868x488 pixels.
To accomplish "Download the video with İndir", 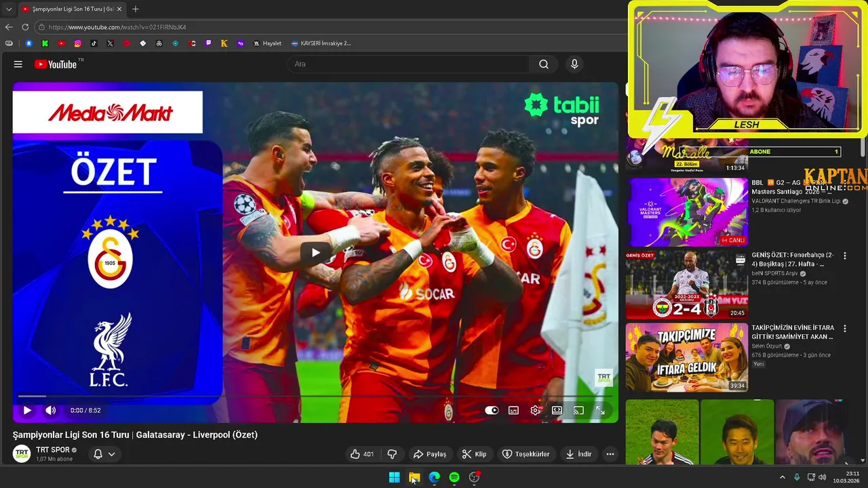I will [x=578, y=454].
